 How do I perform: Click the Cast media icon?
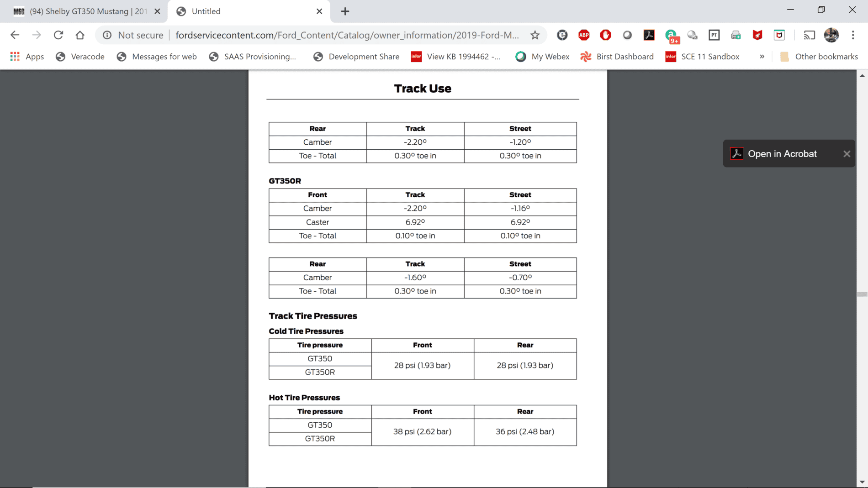point(809,35)
